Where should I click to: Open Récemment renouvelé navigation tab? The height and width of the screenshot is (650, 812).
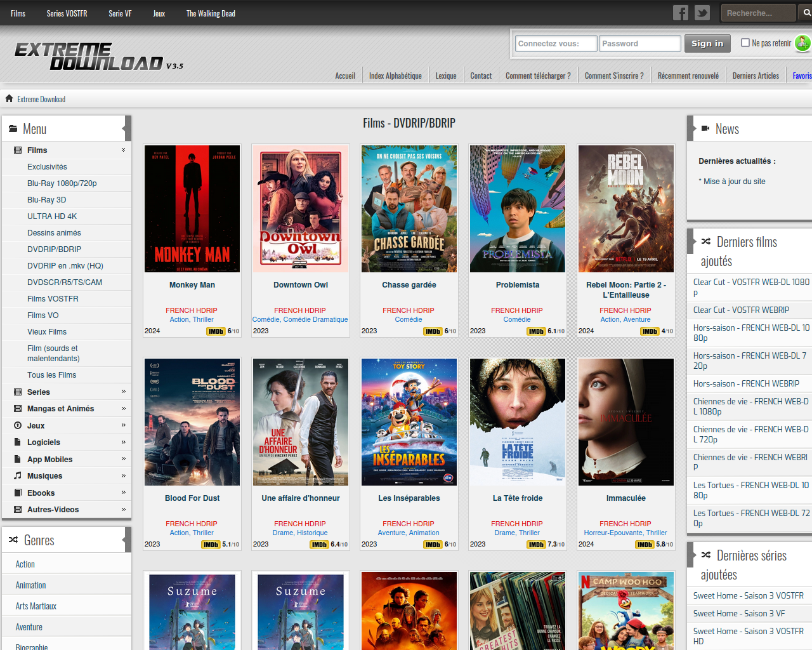[x=688, y=76]
